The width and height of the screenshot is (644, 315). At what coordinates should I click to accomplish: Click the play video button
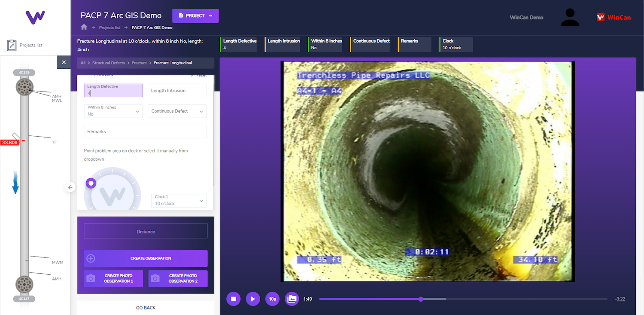tap(252, 299)
